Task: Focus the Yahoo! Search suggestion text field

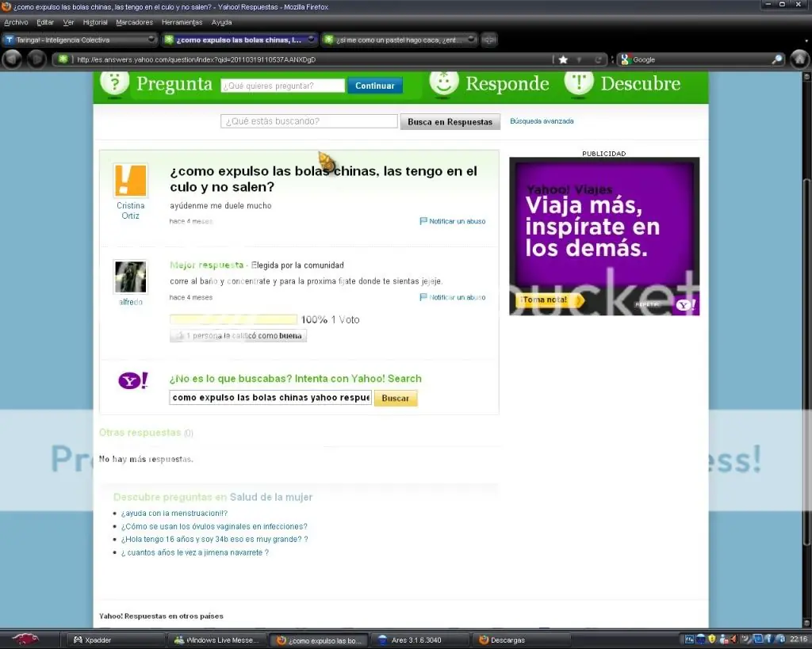Action: (270, 398)
